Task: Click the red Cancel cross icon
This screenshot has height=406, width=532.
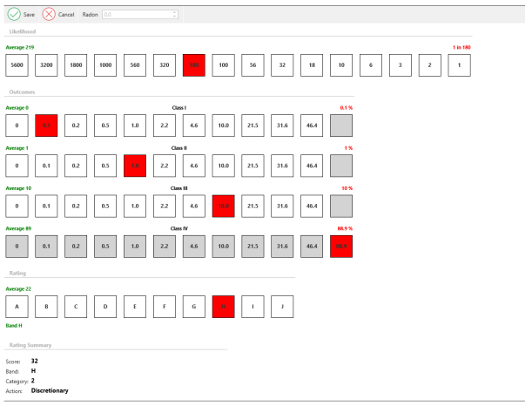Action: point(49,14)
